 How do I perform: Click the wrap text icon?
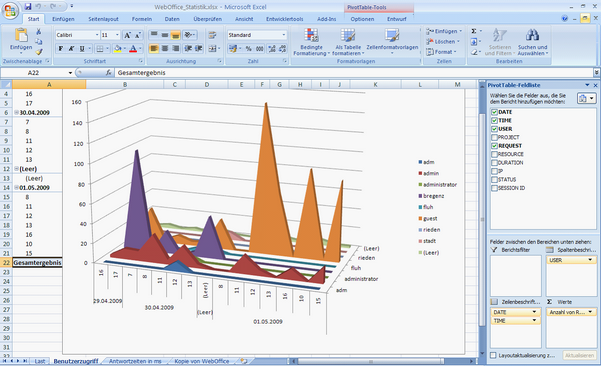(x=212, y=35)
